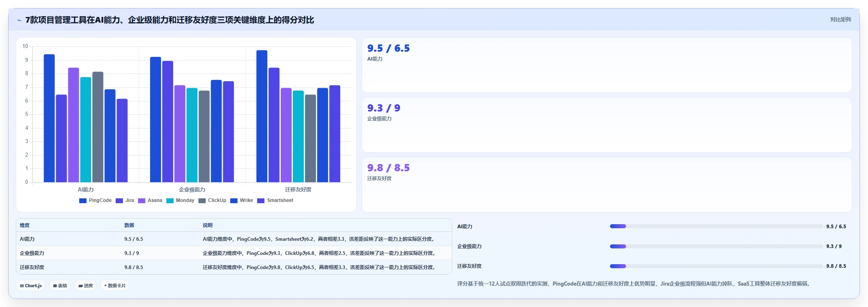The height and width of the screenshot is (307, 868).
Task: Click the cyan Monday bar in AI能力 group
Action: click(86, 130)
